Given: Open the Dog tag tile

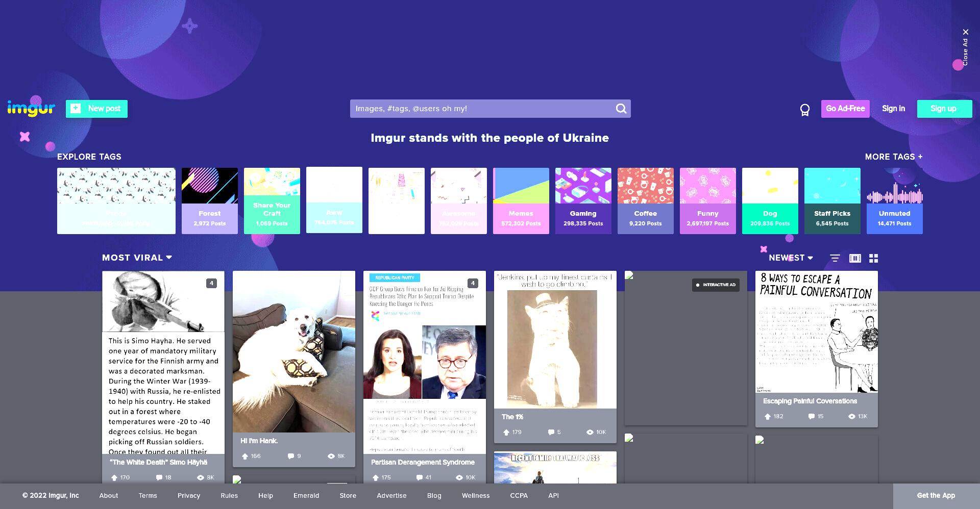Looking at the screenshot, I should 770,201.
